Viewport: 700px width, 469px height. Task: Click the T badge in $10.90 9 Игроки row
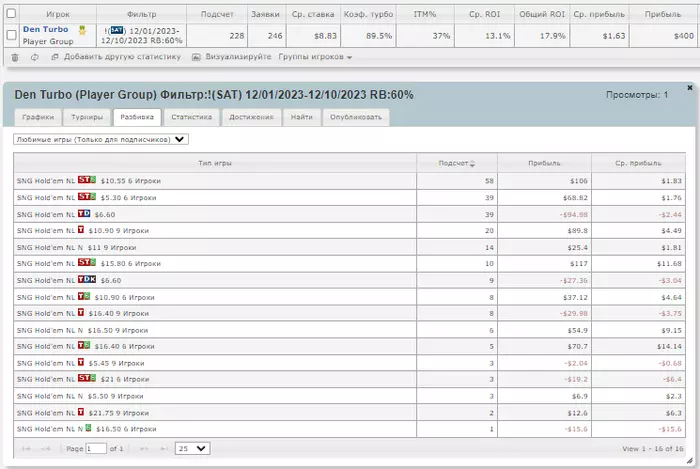click(x=81, y=229)
